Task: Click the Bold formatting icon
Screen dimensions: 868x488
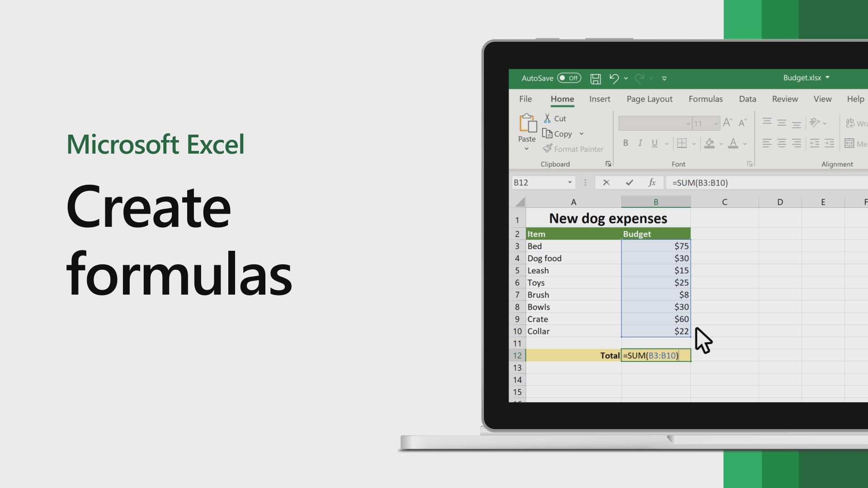Action: coord(625,143)
